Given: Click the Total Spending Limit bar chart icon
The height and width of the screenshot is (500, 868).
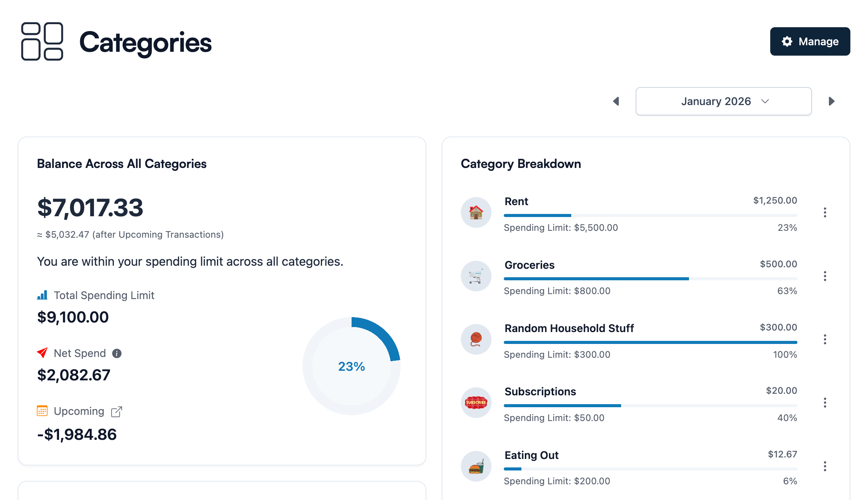Looking at the screenshot, I should coord(43,295).
